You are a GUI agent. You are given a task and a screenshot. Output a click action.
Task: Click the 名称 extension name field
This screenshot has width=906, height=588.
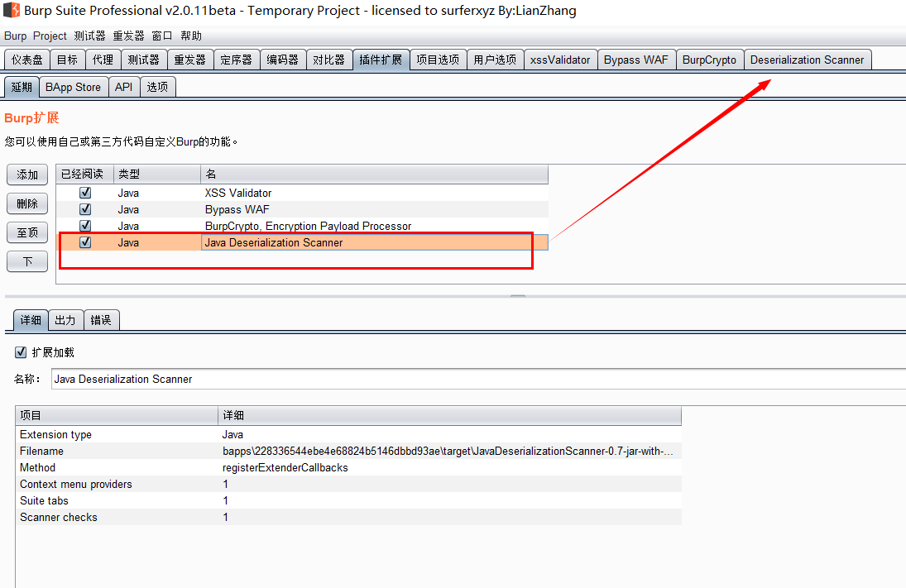click(x=478, y=379)
